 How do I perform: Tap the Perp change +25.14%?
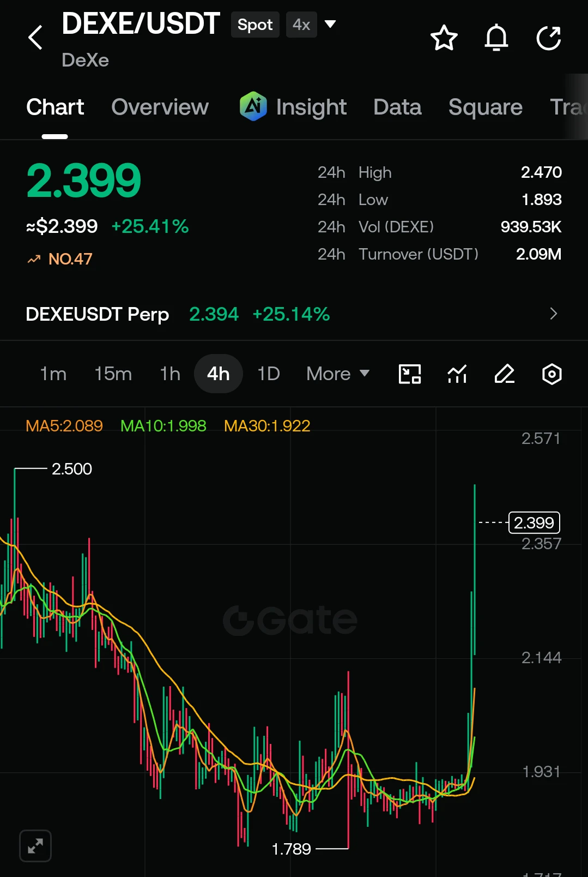(x=291, y=314)
